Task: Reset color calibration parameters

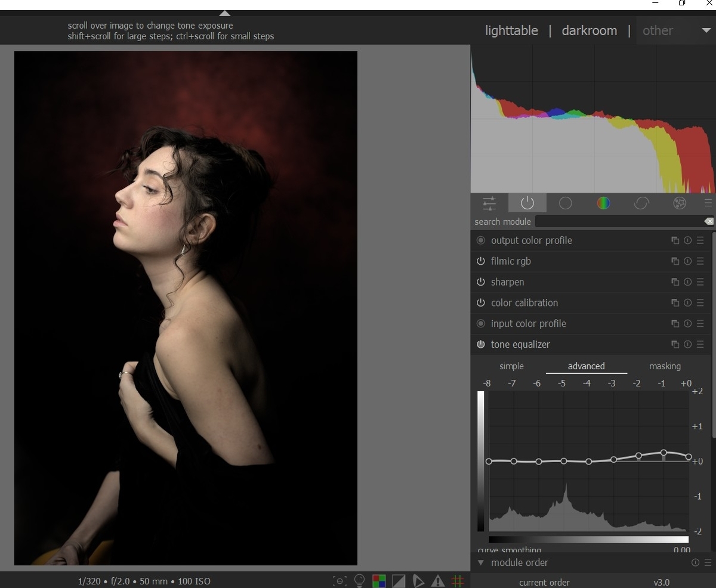Action: pyautogui.click(x=687, y=303)
